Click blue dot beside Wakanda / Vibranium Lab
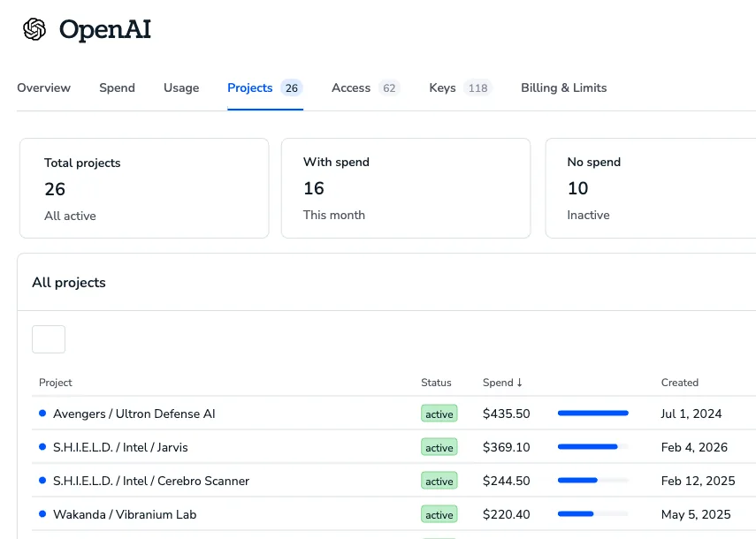This screenshot has height=539, width=756. pyautogui.click(x=42, y=514)
